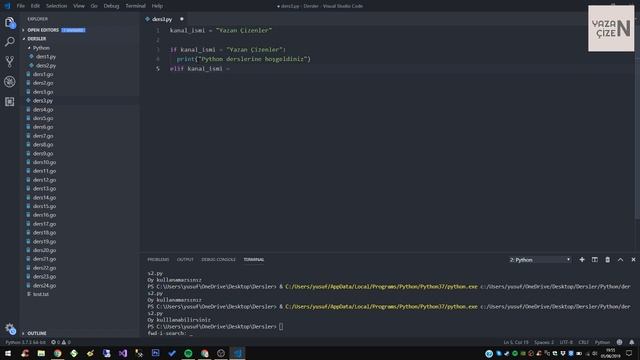Click the system clock on the taskbar
The width and height of the screenshot is (640, 360).
(x=610, y=353)
